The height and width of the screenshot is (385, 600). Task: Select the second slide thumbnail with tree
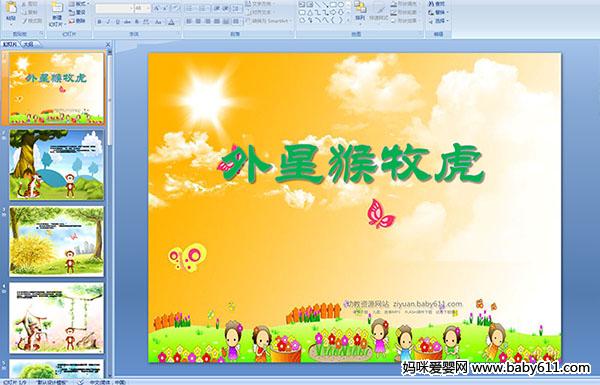coord(57,165)
